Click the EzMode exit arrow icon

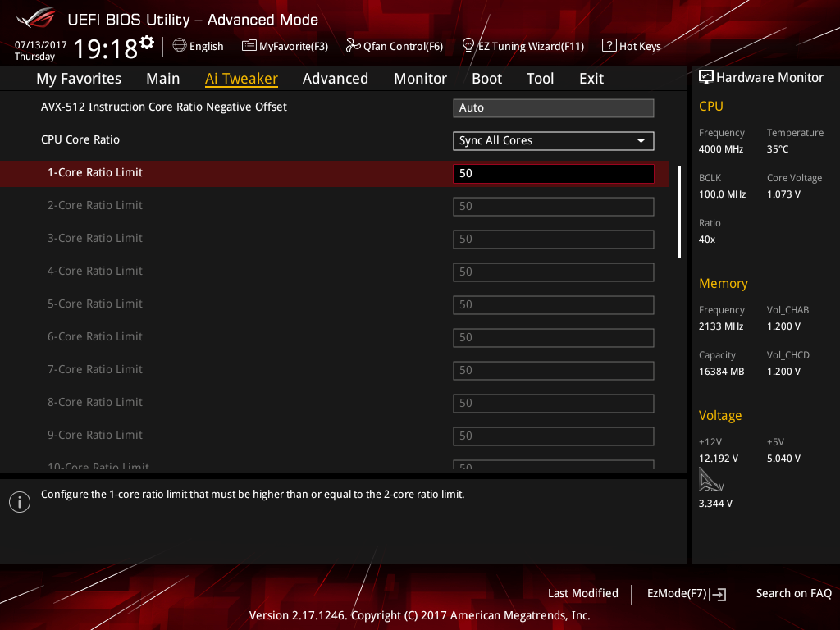(719, 594)
